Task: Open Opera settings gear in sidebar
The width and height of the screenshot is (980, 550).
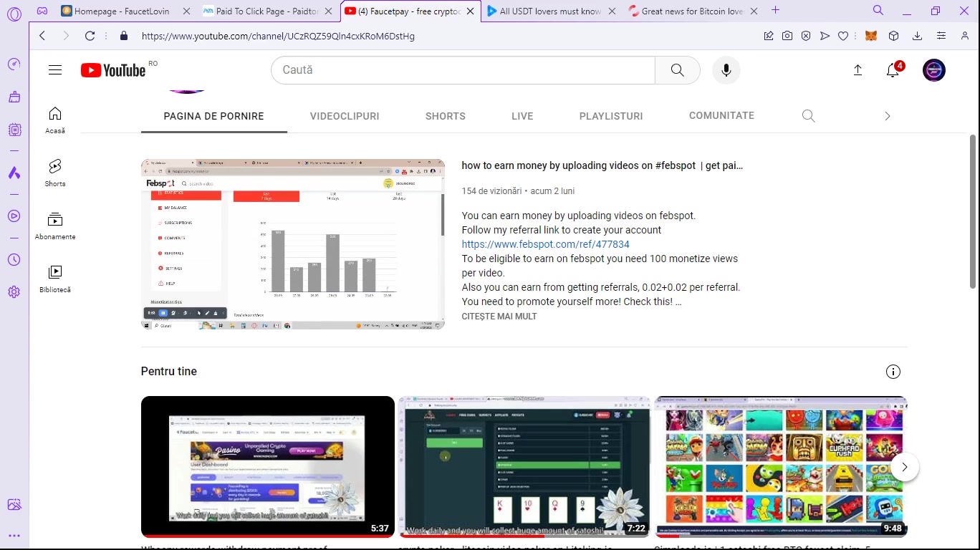Action: [14, 291]
